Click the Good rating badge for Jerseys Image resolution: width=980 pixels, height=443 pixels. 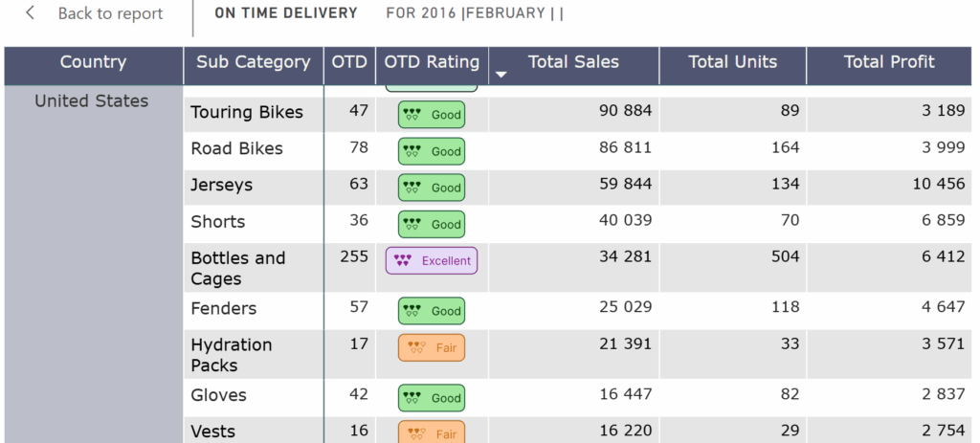point(432,188)
